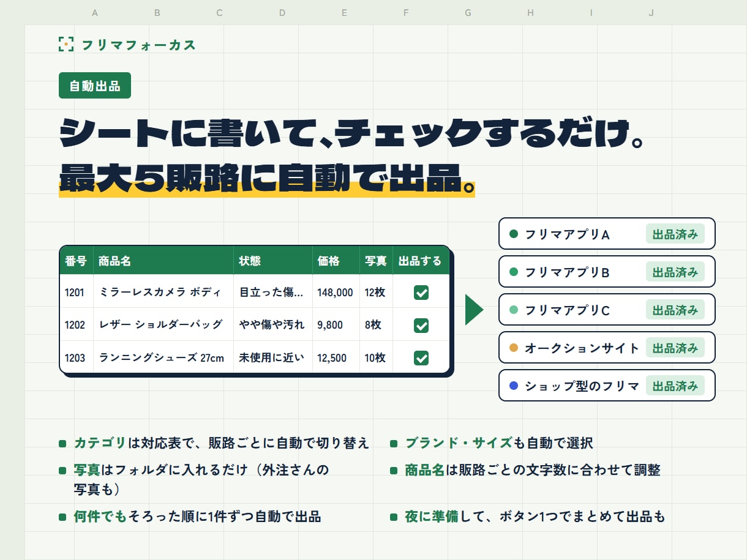Click the 商品名は販路ごとの文字数 bullet text
This screenshot has width=747, height=560.
533,470
